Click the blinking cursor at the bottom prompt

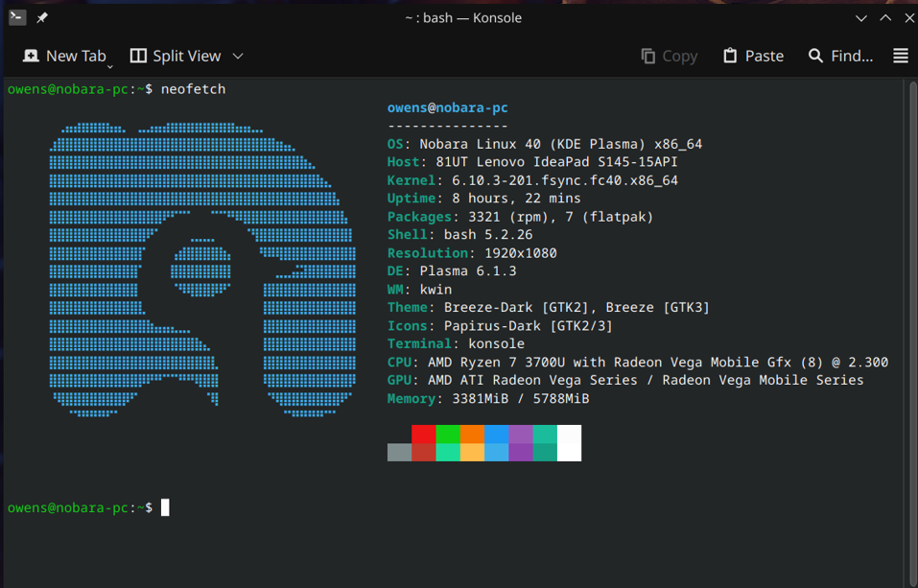(165, 507)
